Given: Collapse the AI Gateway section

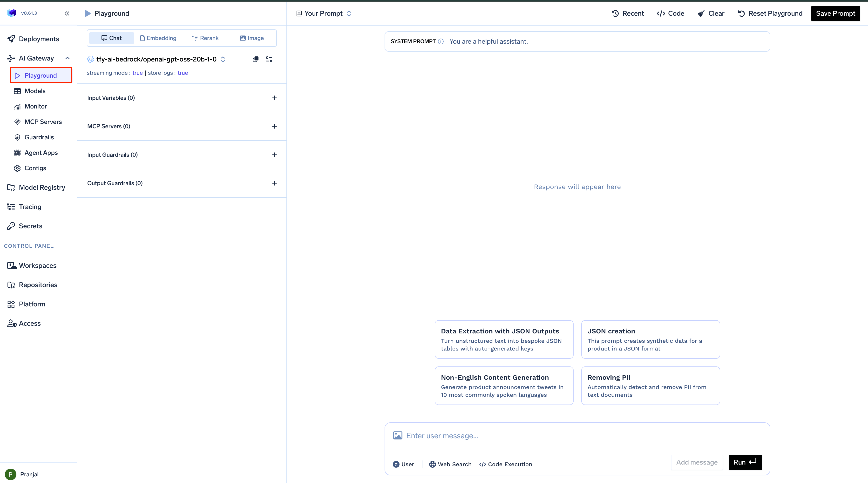Looking at the screenshot, I should [x=68, y=58].
